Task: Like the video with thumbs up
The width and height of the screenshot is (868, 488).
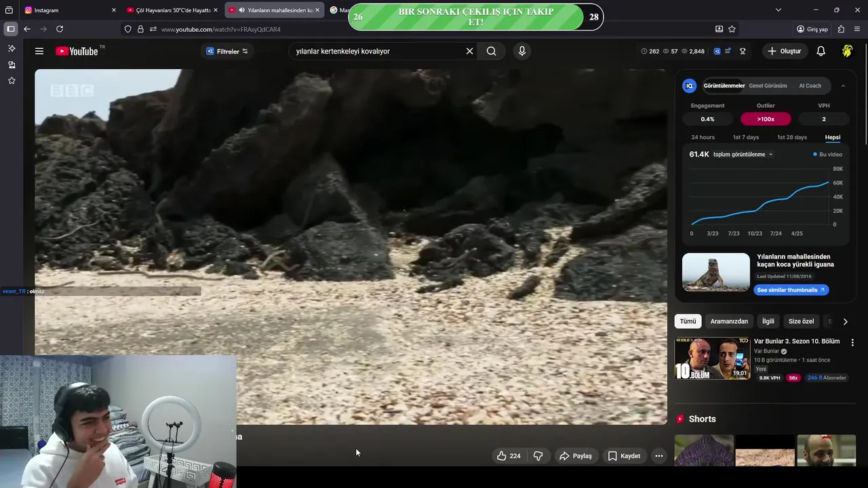Action: point(509,456)
